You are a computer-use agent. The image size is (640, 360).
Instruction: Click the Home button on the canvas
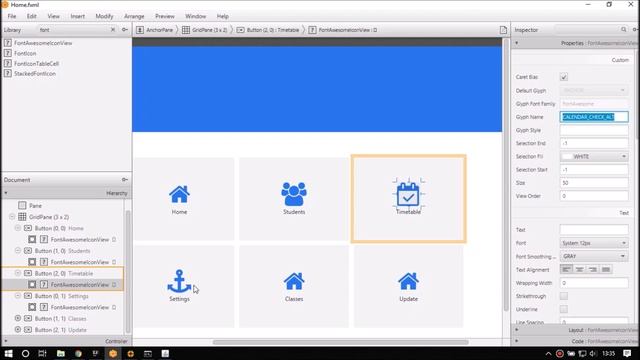[184, 199]
